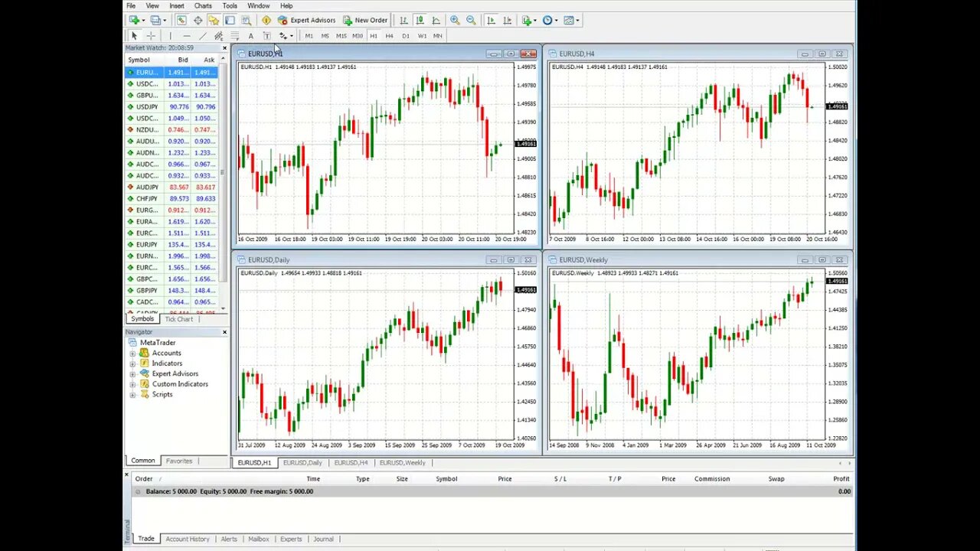This screenshot has height=551, width=980.
Task: Toggle the Terminal window icon
Action: pyautogui.click(x=230, y=20)
